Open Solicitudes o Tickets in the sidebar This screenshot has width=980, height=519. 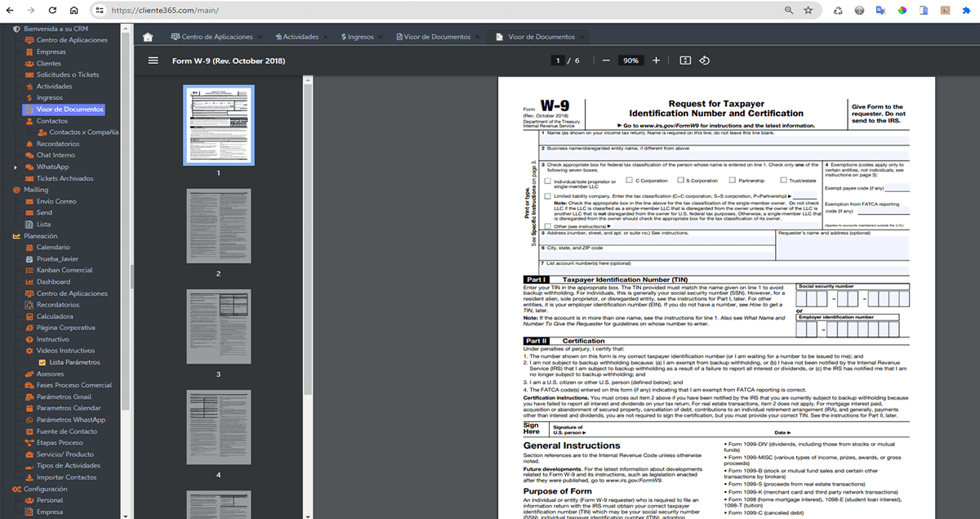(68, 74)
